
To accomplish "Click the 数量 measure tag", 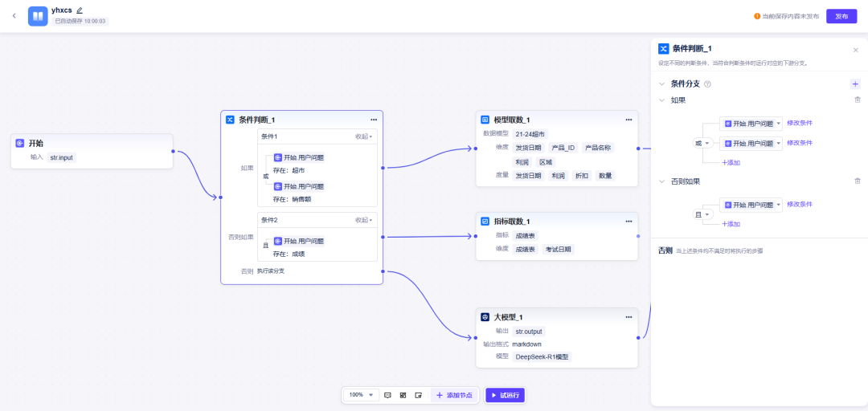I will coord(606,176).
